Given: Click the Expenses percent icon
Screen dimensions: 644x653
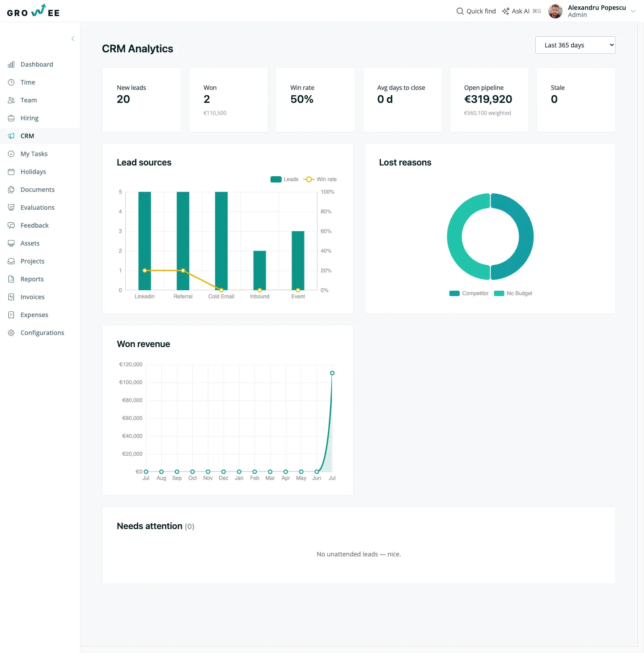Looking at the screenshot, I should (x=11, y=315).
